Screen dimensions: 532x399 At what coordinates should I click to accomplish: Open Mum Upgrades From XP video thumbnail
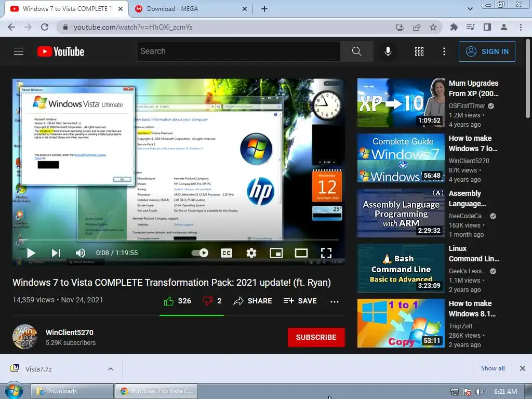401,103
